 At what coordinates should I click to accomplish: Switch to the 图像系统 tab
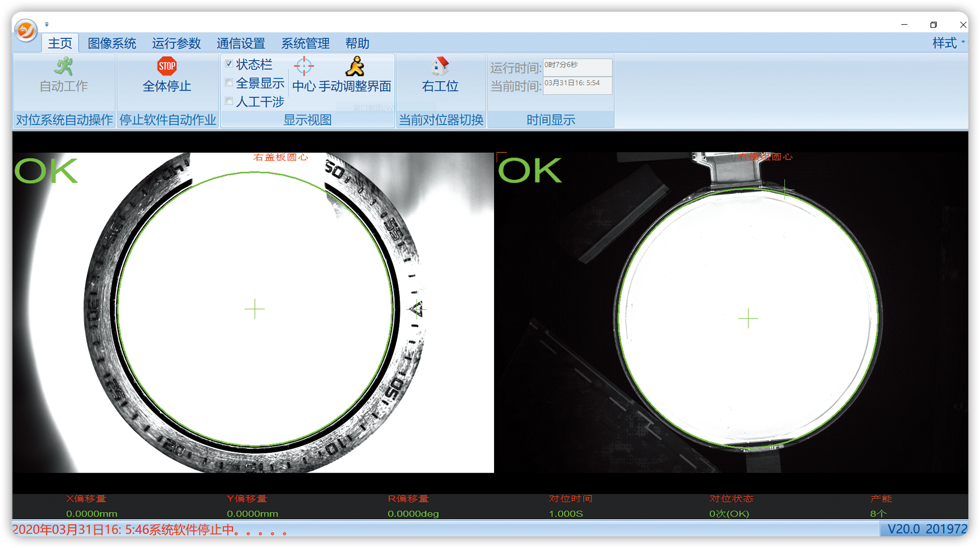click(111, 44)
